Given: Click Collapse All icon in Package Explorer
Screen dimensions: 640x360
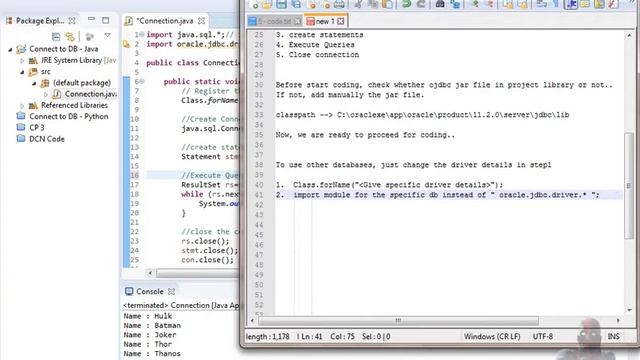Looking at the screenshot, I should coord(56,37).
